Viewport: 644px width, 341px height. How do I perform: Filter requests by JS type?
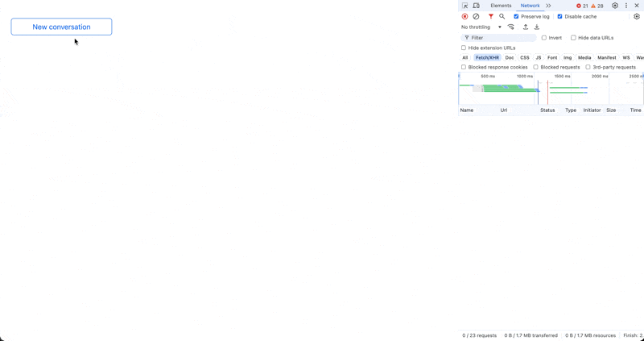pos(538,57)
